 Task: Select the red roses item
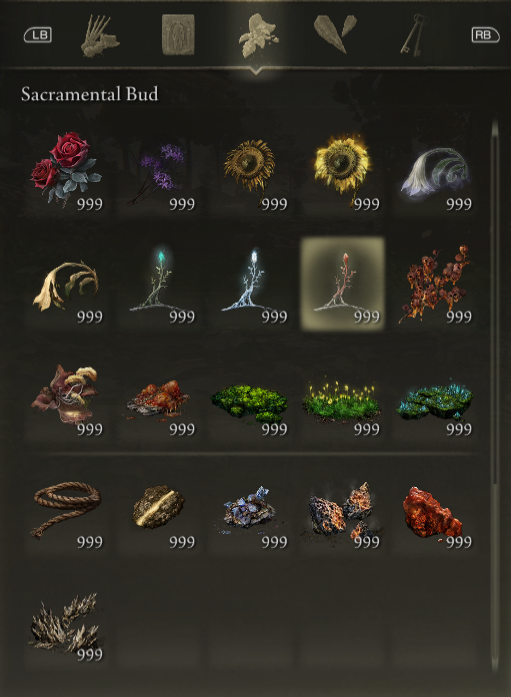[66, 171]
